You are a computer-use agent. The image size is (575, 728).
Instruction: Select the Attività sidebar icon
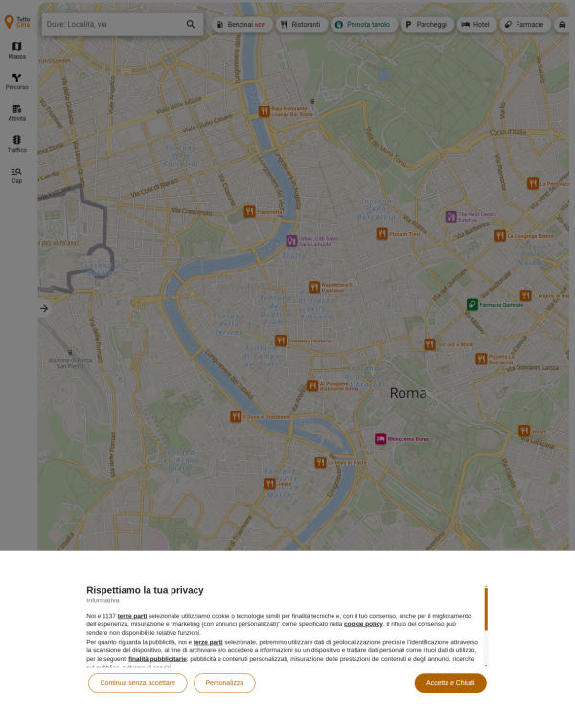(16, 112)
